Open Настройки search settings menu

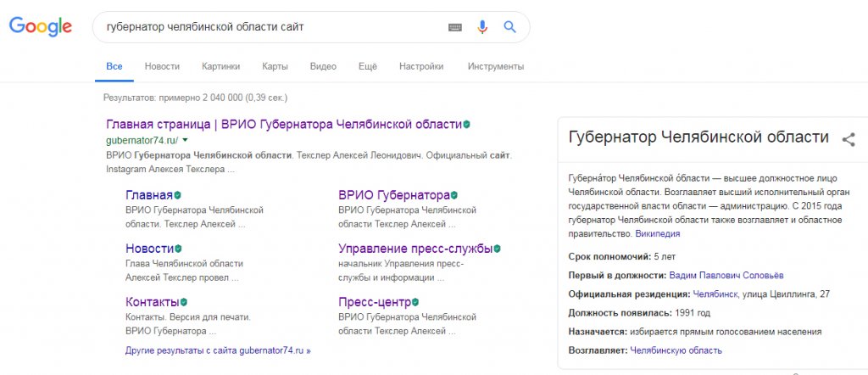coord(421,66)
